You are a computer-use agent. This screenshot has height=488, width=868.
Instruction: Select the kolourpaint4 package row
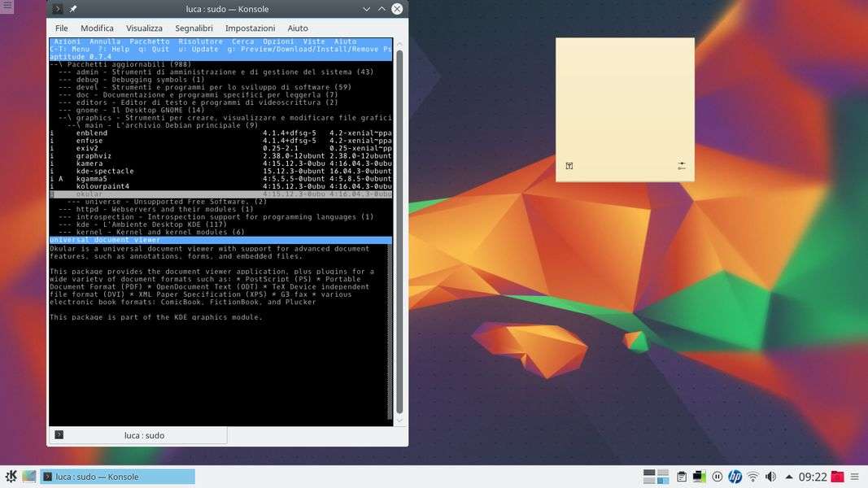pyautogui.click(x=103, y=186)
